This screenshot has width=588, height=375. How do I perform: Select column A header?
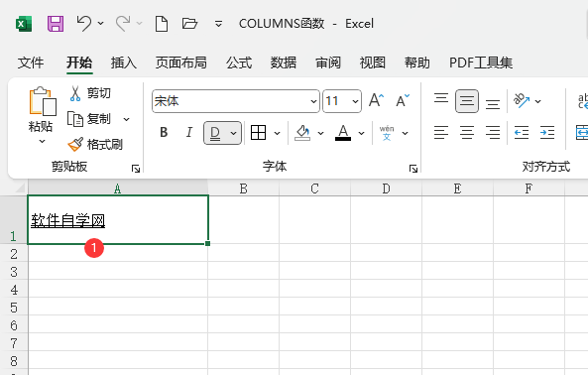(x=118, y=188)
